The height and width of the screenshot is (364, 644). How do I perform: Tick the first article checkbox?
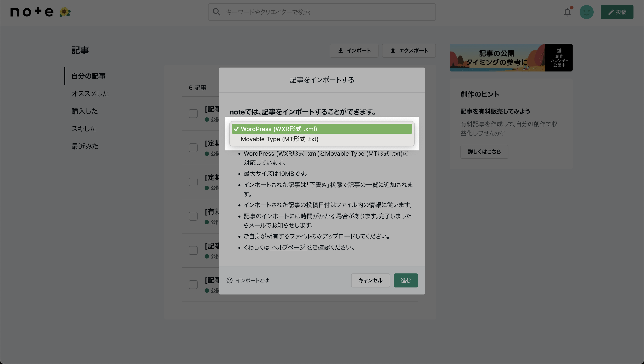click(193, 114)
